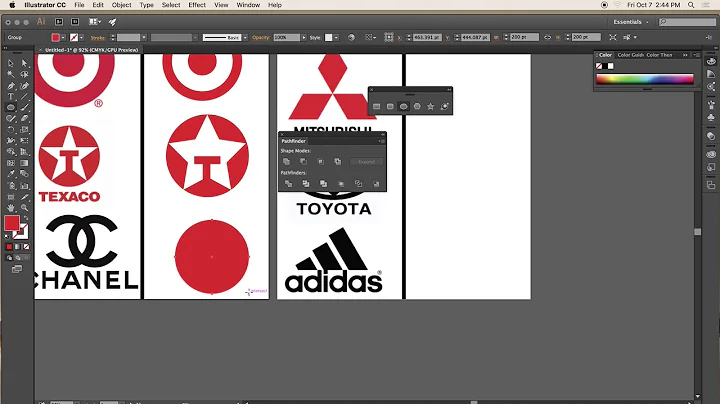Select the Direct Selection tool
This screenshot has height=404, width=720.
point(24,63)
